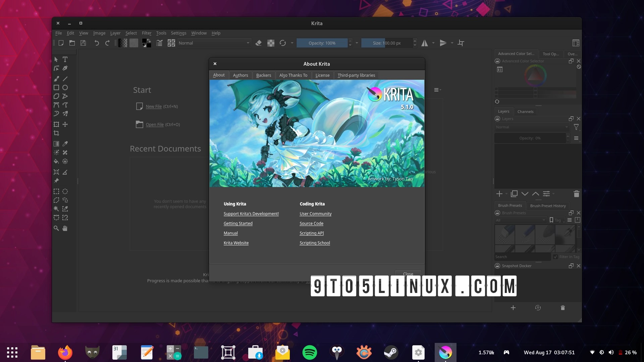This screenshot has width=644, height=362.
Task: Open the brush preset filter dropdown labeled All
Action: coord(520,220)
